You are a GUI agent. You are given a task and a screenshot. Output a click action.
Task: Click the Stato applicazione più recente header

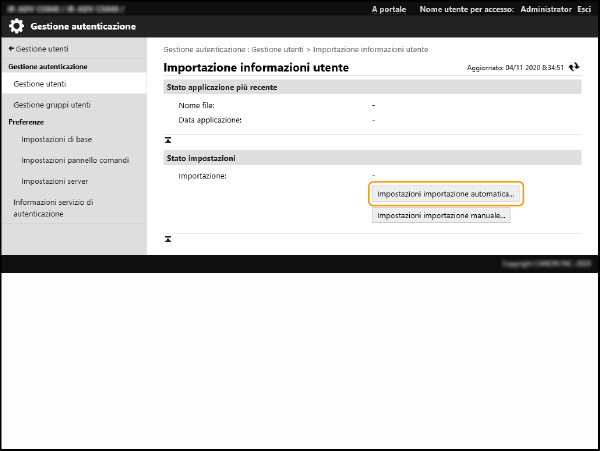tap(221, 87)
